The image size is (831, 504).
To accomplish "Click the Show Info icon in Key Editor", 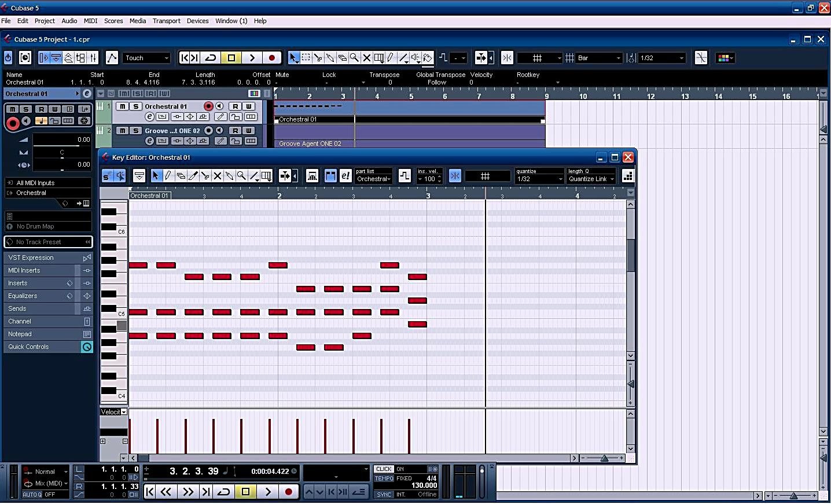I will pos(139,176).
